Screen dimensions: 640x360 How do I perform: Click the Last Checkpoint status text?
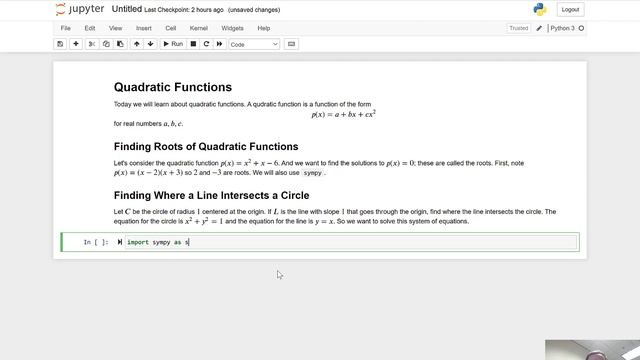point(184,10)
